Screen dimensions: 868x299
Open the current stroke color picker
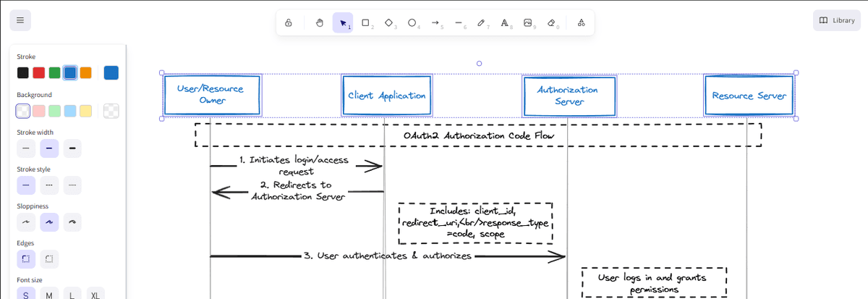[x=111, y=72]
